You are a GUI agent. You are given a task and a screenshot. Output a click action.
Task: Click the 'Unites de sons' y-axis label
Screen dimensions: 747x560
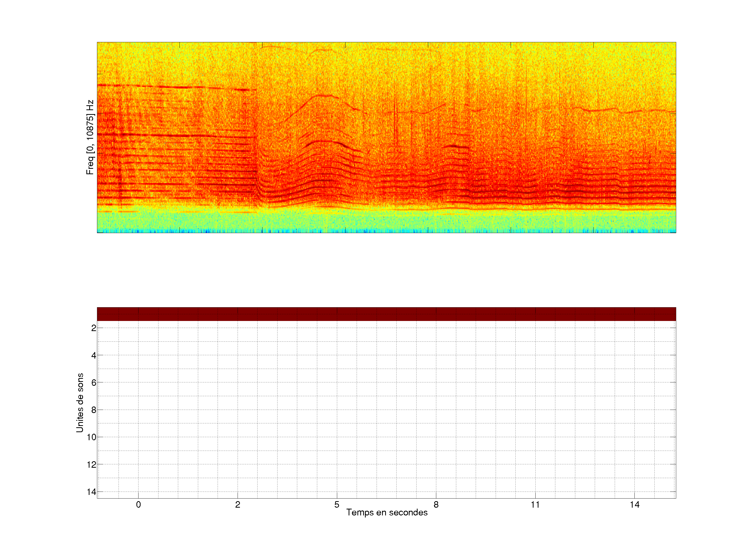(x=80, y=403)
